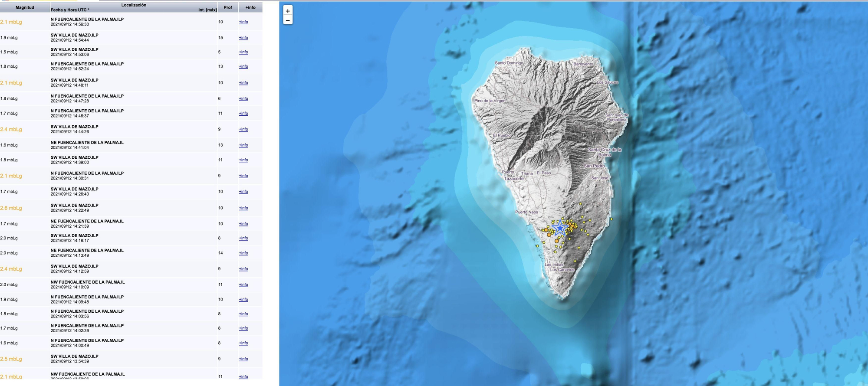Select 2.4 mbLg value at 14:44:26
The image size is (868, 386).
point(11,129)
